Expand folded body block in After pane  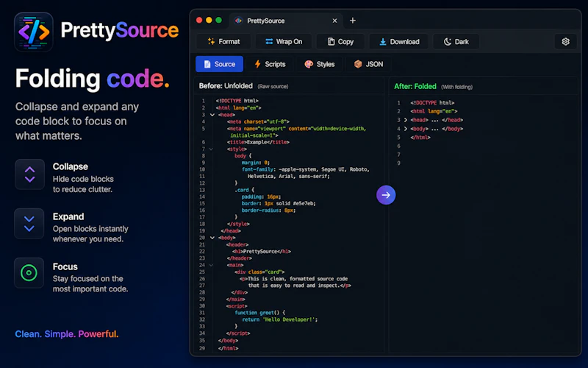(x=406, y=128)
